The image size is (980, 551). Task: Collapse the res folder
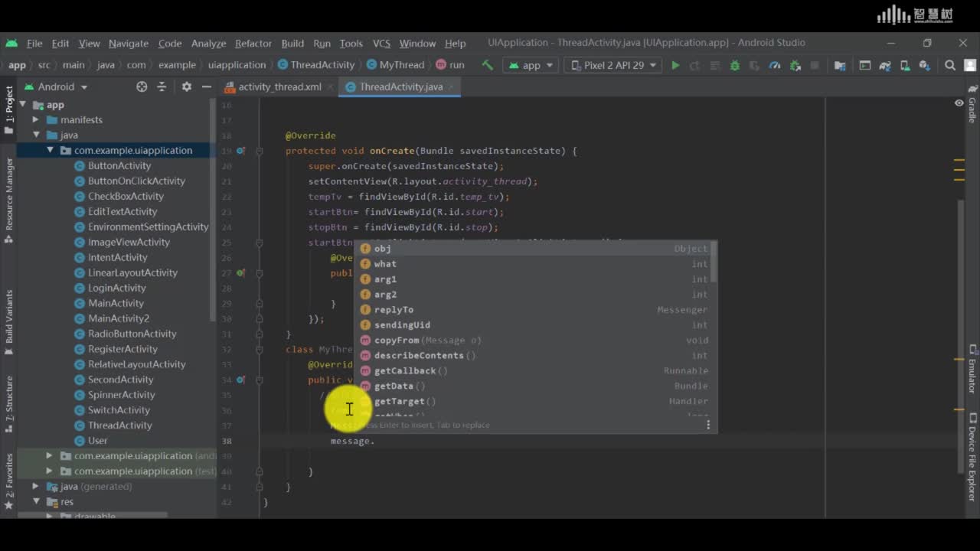(x=35, y=502)
